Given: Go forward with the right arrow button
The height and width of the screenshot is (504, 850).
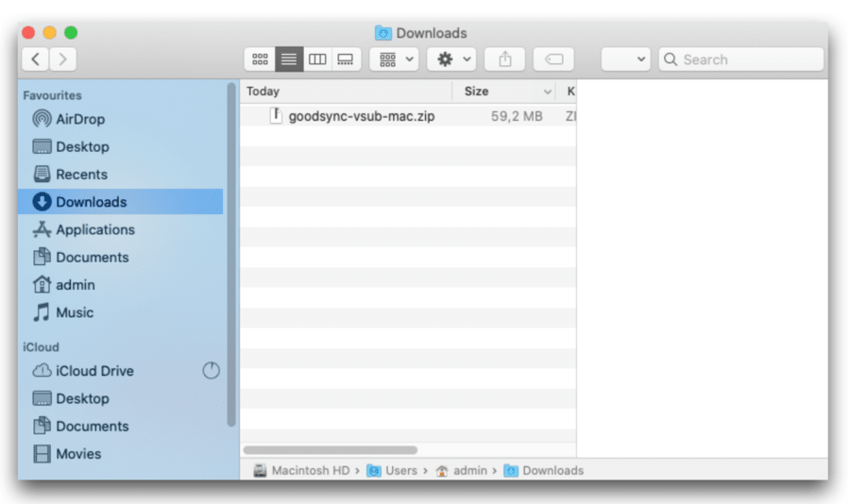Looking at the screenshot, I should click(x=63, y=59).
